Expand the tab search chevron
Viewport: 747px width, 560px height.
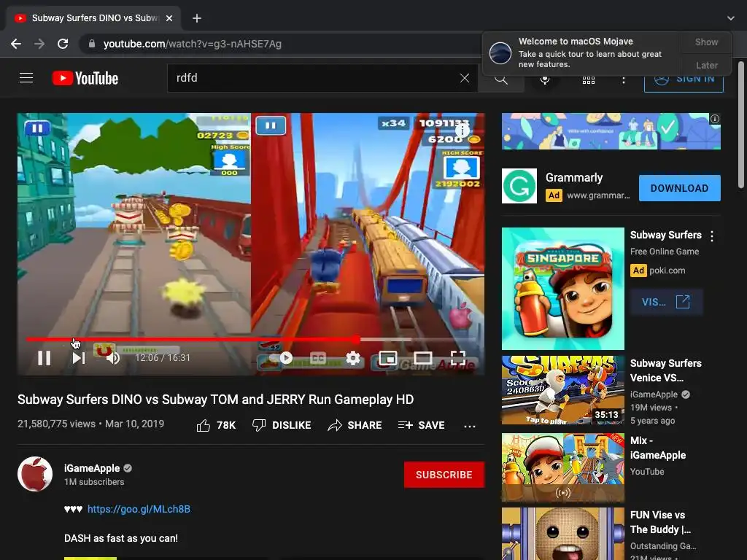731,18
